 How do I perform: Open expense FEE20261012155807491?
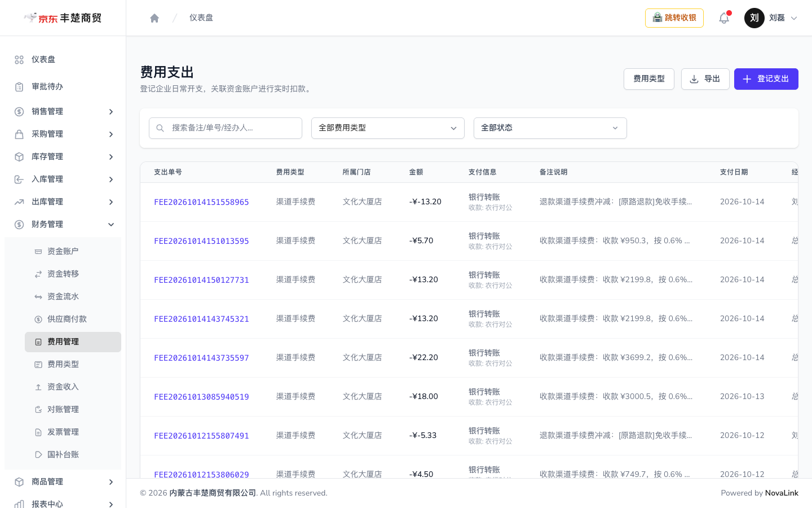coord(201,436)
